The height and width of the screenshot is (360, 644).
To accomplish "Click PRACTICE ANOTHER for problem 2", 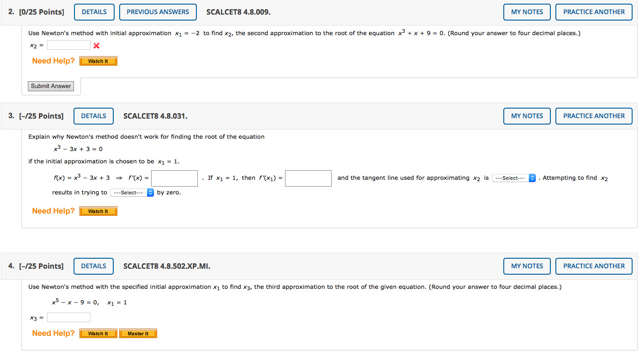I will [x=594, y=12].
